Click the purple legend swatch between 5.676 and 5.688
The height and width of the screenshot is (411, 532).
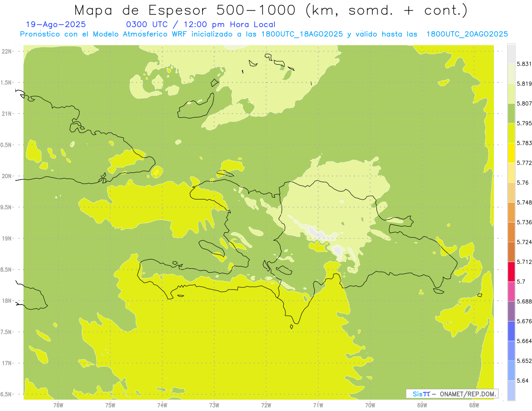point(511,311)
